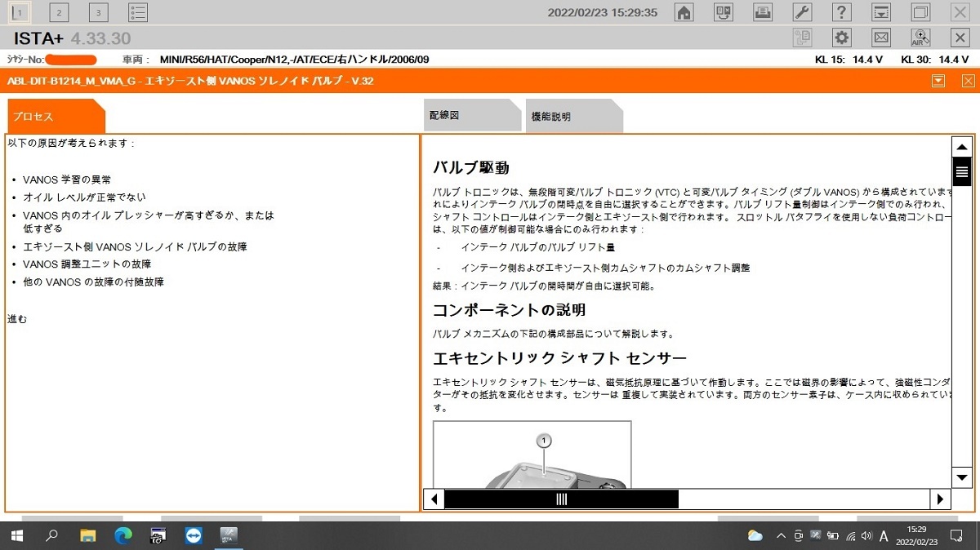
Task: Click the scroll down arrow of document
Action: point(962,477)
